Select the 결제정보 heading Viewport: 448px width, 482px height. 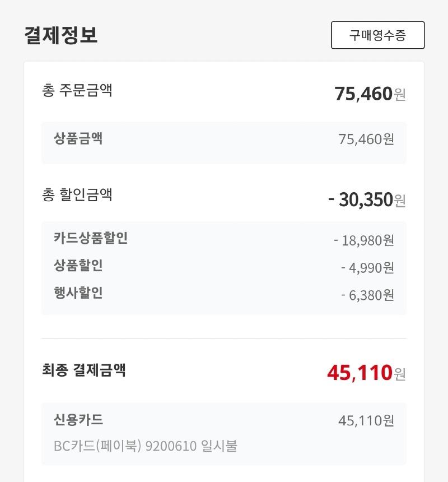[61, 35]
